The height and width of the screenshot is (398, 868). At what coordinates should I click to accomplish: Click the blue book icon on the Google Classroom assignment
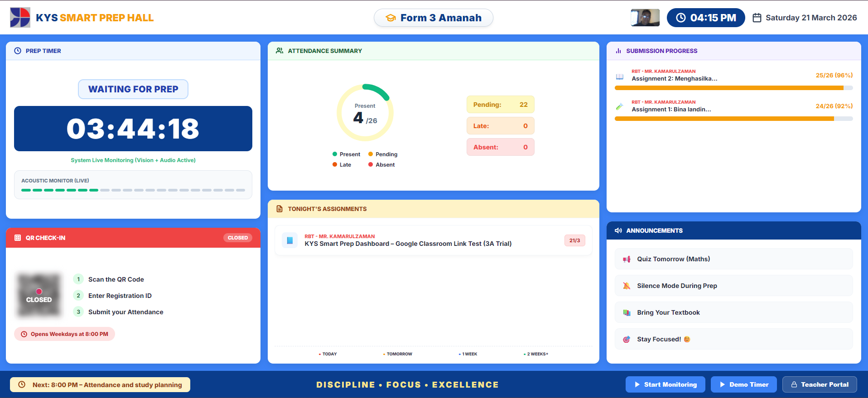point(290,240)
